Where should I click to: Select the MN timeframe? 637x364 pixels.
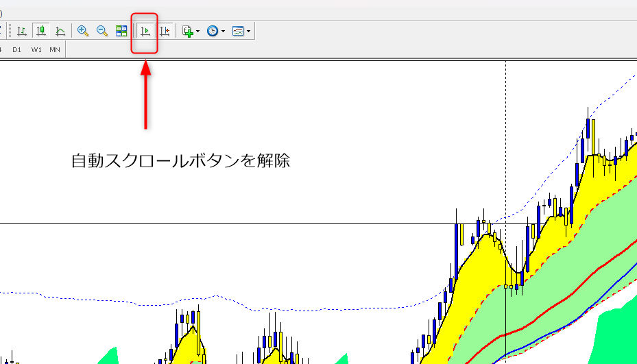[55, 49]
